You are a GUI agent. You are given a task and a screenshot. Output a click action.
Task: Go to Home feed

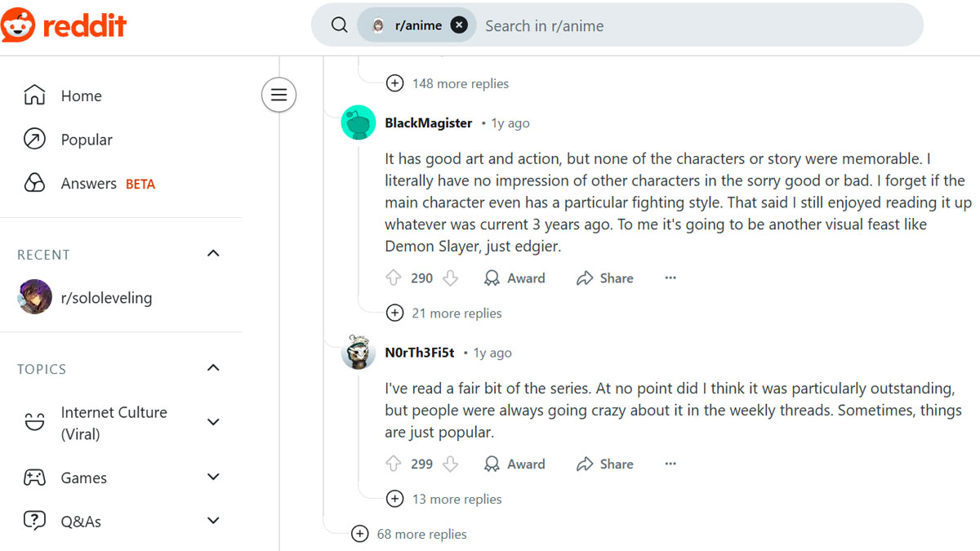click(81, 96)
